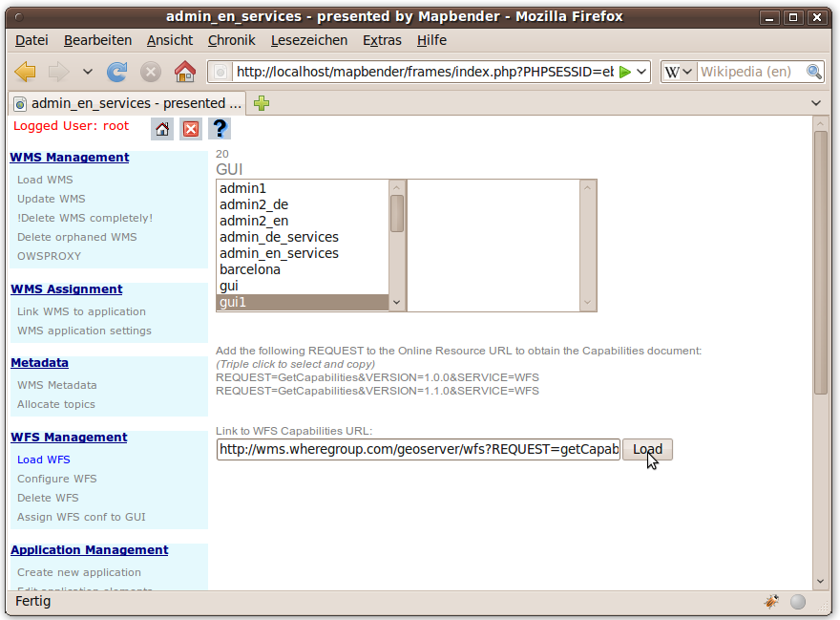Open the Chronik menu
840x620 pixels.
(231, 40)
